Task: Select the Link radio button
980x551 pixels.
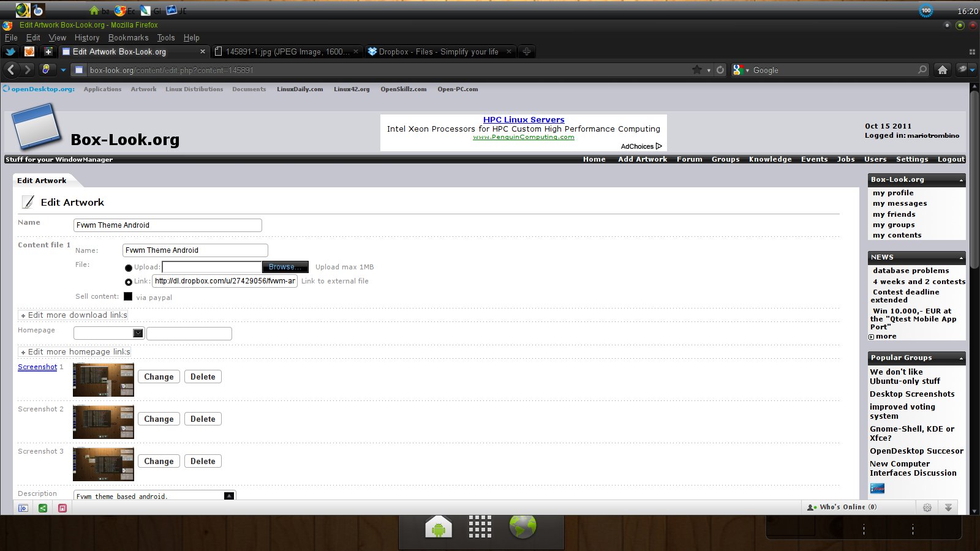Action: (x=129, y=282)
